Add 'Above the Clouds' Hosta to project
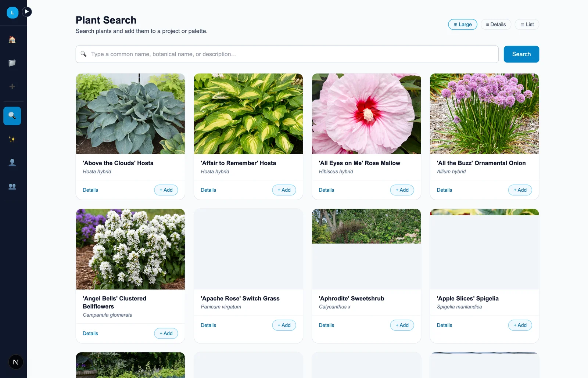This screenshot has width=588, height=378. (x=166, y=190)
